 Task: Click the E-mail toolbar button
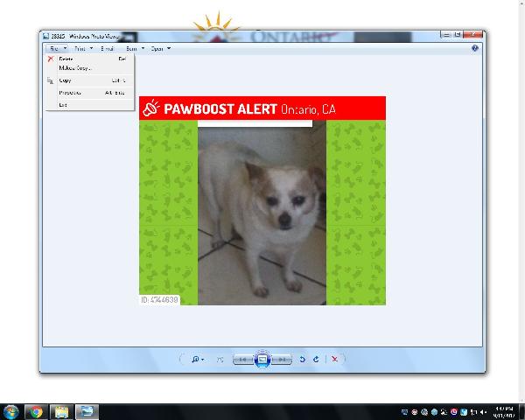(x=107, y=49)
